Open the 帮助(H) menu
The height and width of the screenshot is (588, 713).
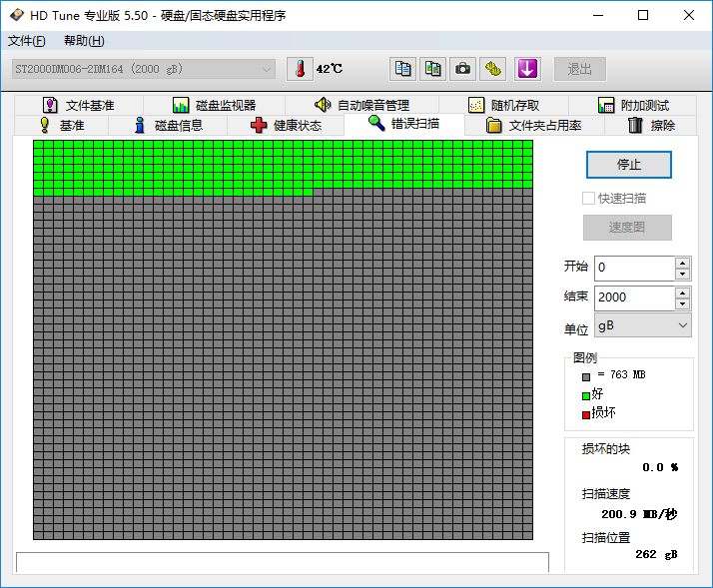pos(84,41)
